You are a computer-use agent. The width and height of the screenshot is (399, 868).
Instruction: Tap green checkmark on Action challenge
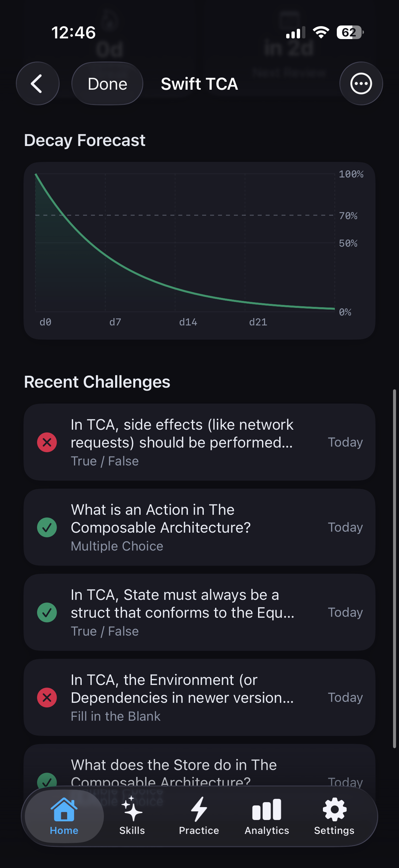(47, 527)
